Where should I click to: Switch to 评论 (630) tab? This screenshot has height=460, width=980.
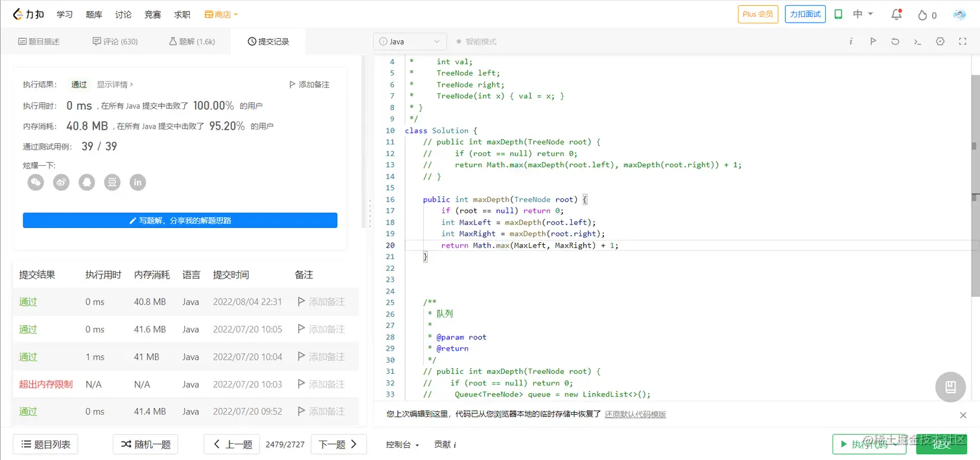click(x=115, y=41)
